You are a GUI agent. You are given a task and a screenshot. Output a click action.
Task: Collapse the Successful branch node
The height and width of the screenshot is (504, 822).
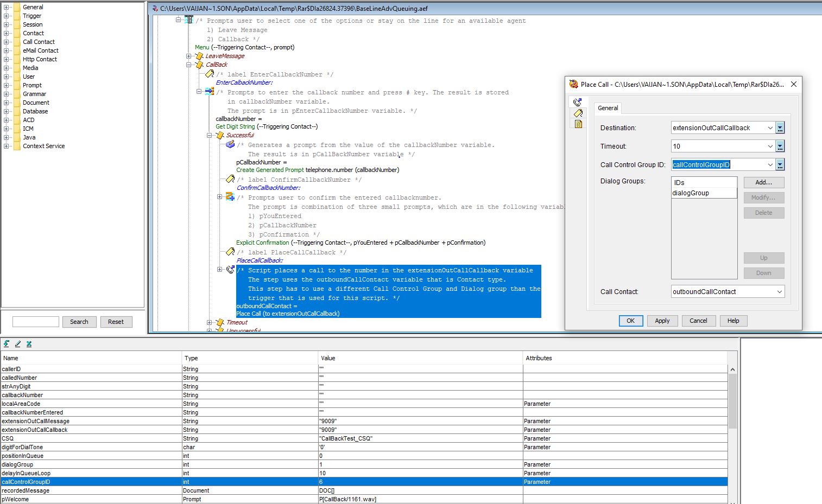(x=209, y=135)
